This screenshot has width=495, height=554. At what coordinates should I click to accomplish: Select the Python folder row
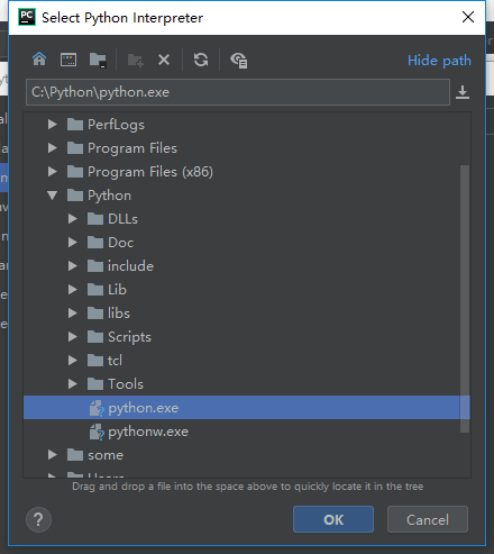pyautogui.click(x=247, y=195)
